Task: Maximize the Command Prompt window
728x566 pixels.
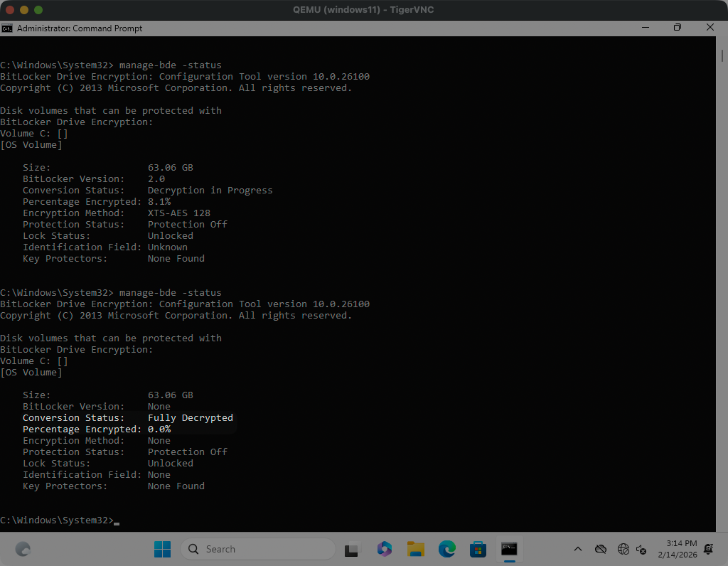Action: tap(678, 28)
